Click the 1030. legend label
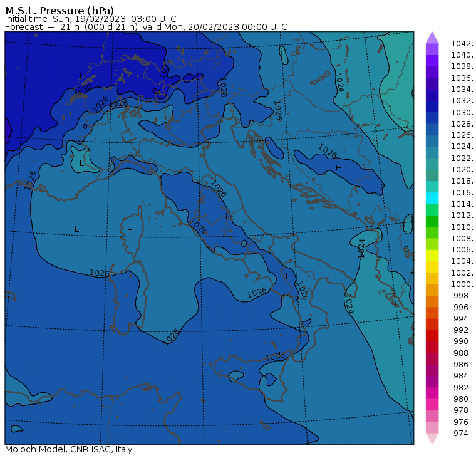This screenshot has height=458, width=476. click(462, 112)
